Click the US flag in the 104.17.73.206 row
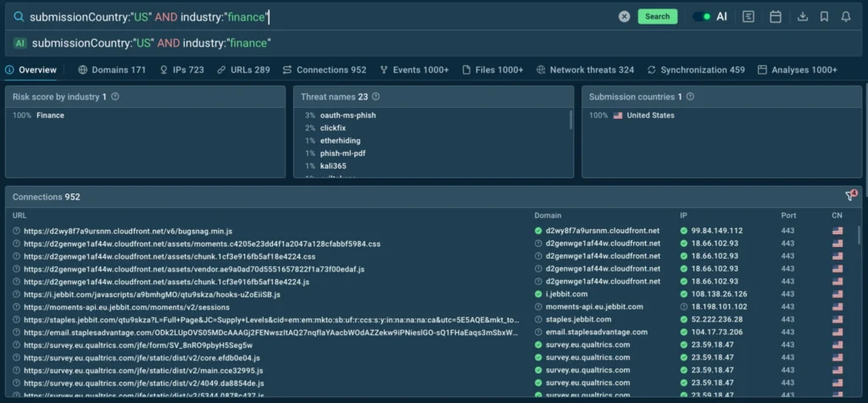This screenshot has height=403, width=868. [x=837, y=333]
